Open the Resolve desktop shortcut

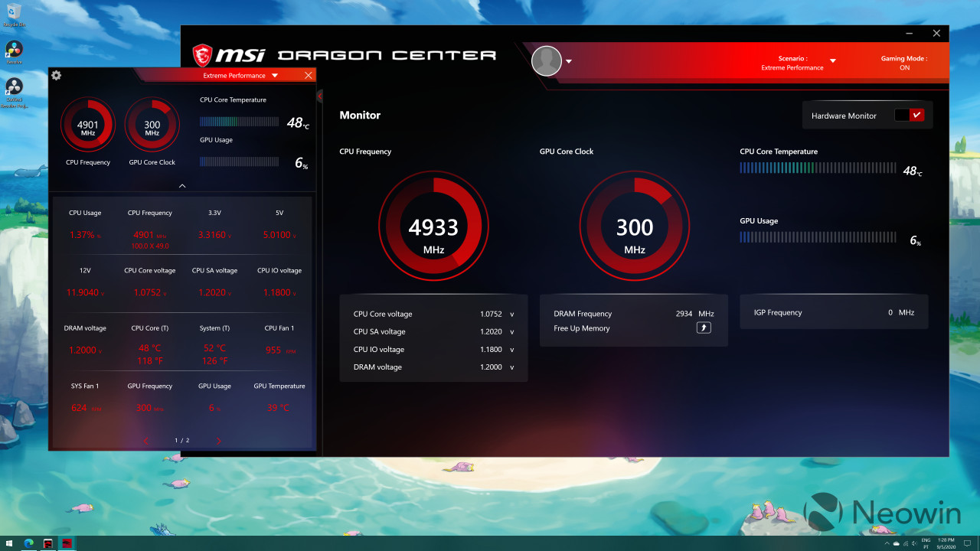14,51
